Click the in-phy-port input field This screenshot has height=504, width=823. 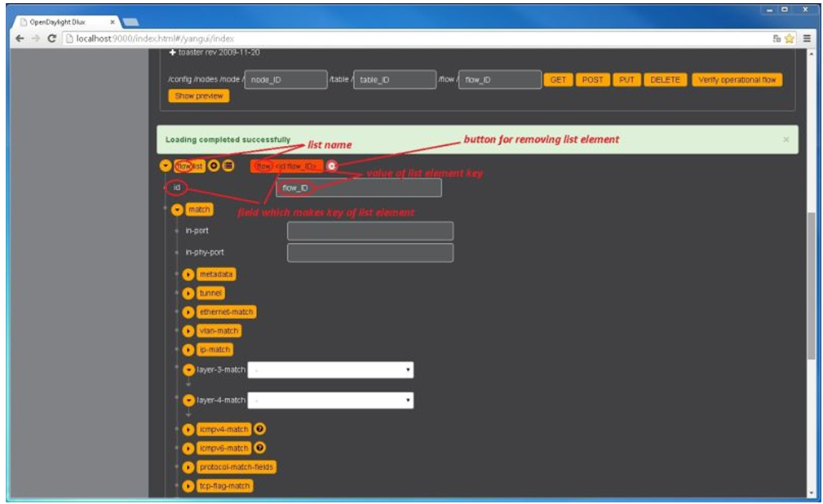pos(370,253)
